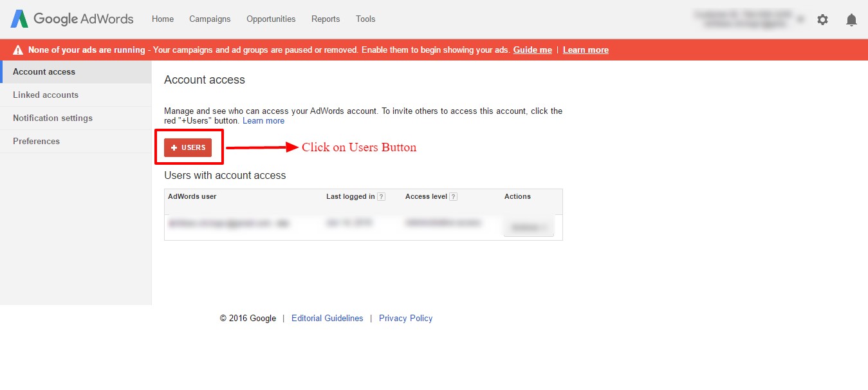This screenshot has height=390, width=868.
Task: Open Preferences in the sidebar
Action: coord(76,141)
